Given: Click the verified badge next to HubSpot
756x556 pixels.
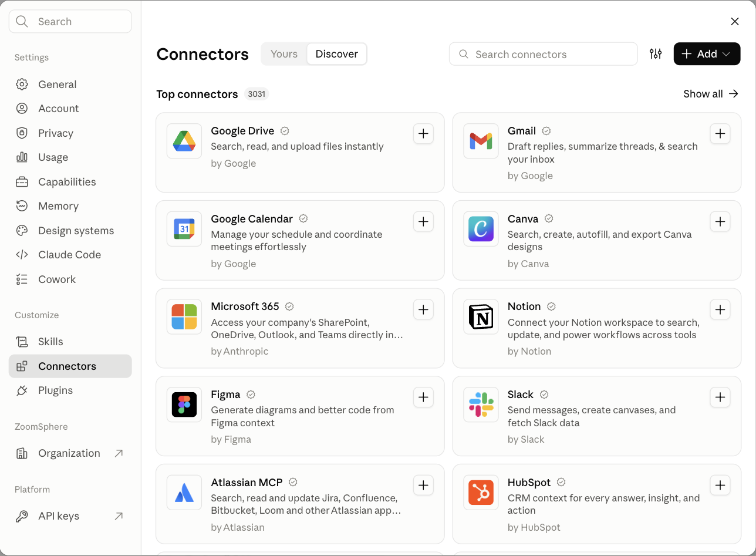Looking at the screenshot, I should coord(561,482).
